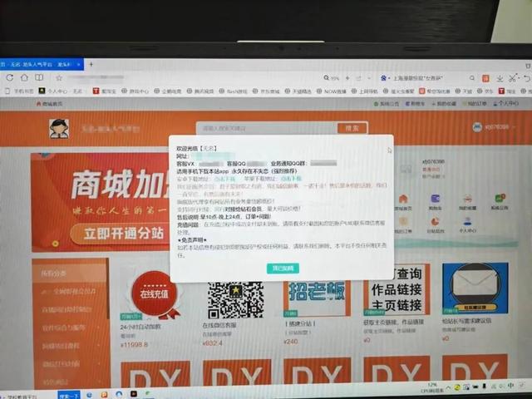Open the flash游戏 bookmark

pyautogui.click(x=234, y=91)
